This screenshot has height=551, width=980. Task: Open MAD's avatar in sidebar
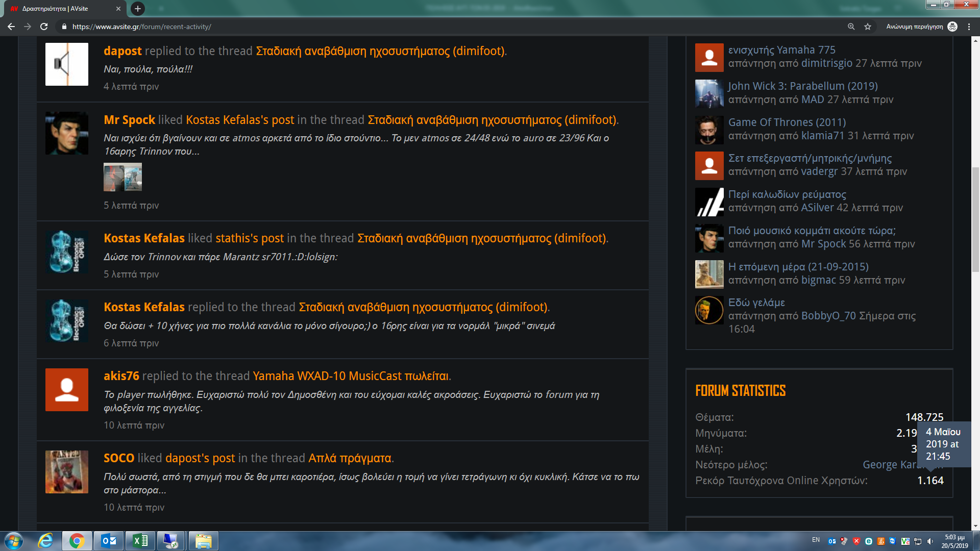(x=709, y=94)
